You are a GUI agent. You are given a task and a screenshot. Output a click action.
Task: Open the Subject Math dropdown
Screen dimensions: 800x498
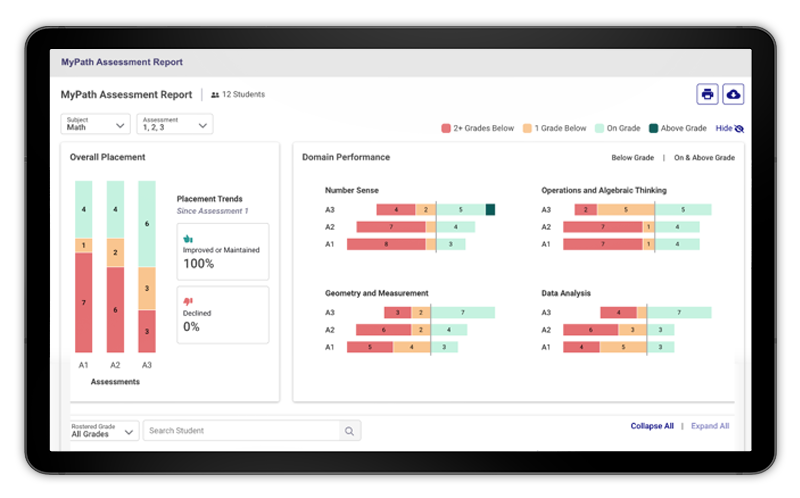tap(95, 124)
